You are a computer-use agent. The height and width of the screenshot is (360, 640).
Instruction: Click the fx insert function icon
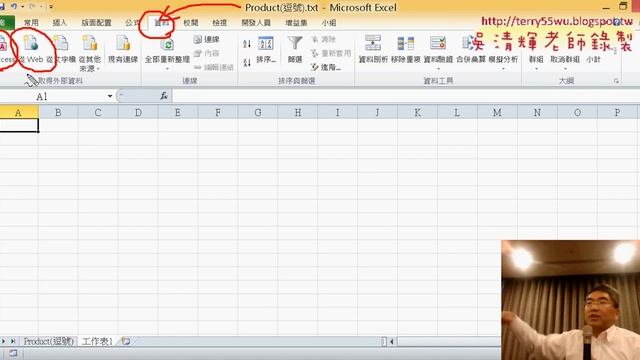coord(164,96)
